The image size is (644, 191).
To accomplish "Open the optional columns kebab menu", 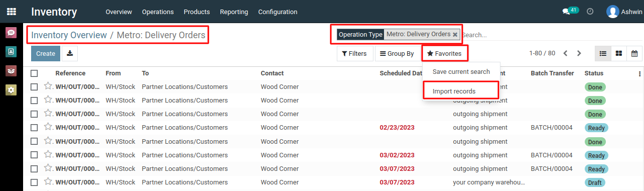I will (639, 74).
